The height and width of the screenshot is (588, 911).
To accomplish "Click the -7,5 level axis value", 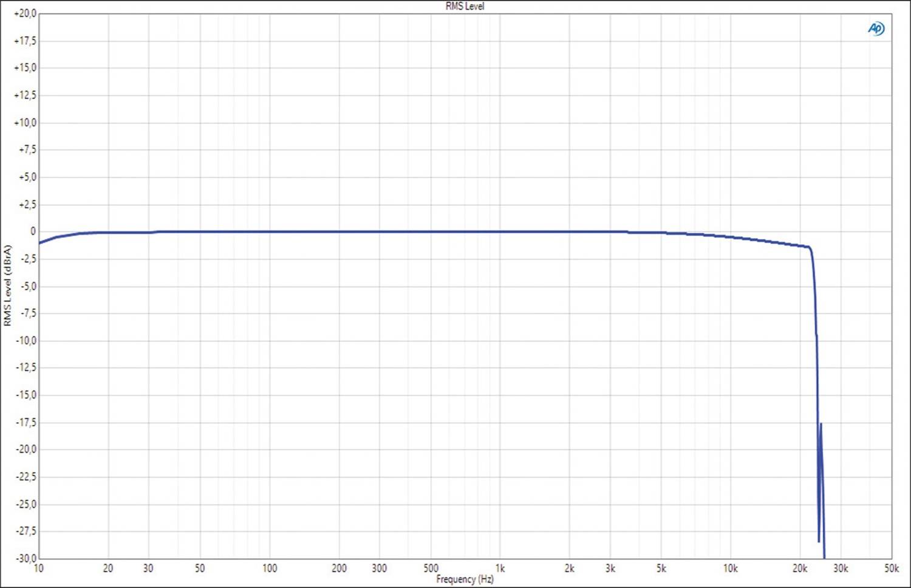I will click(28, 313).
